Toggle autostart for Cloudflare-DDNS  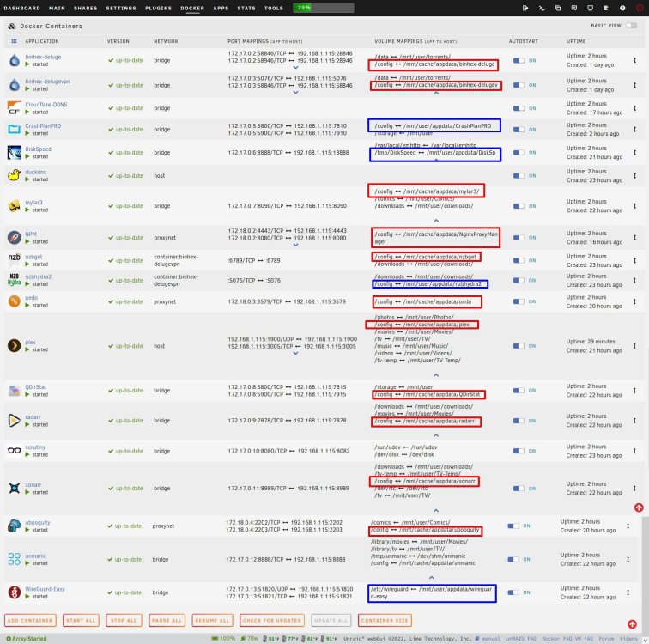(519, 108)
